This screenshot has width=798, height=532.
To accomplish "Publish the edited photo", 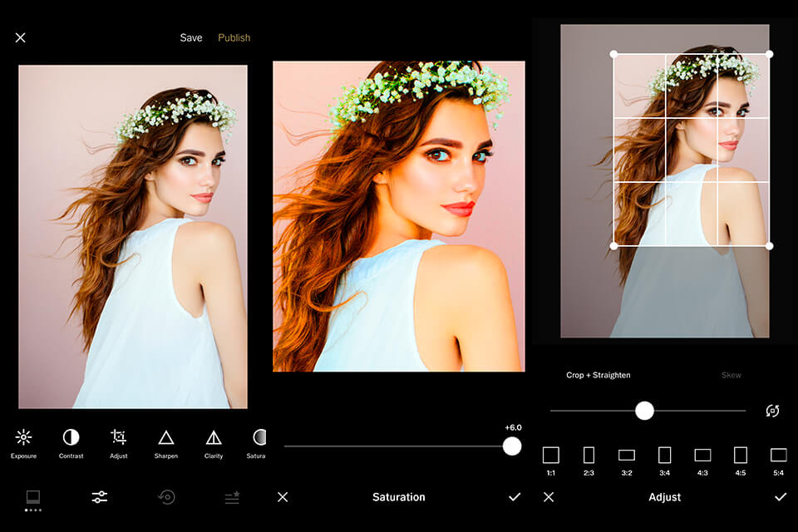I will [234, 37].
